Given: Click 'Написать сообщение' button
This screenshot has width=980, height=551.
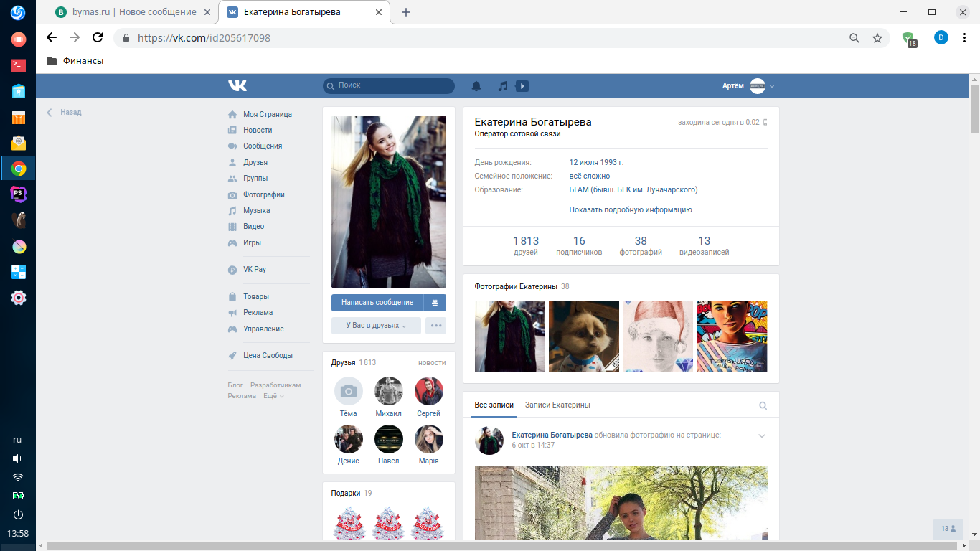Looking at the screenshot, I should 377,303.
